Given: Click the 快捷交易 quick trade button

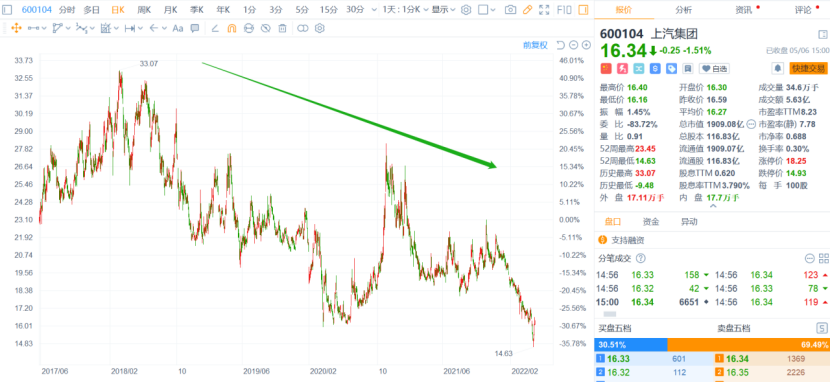Looking at the screenshot, I should click(808, 68).
